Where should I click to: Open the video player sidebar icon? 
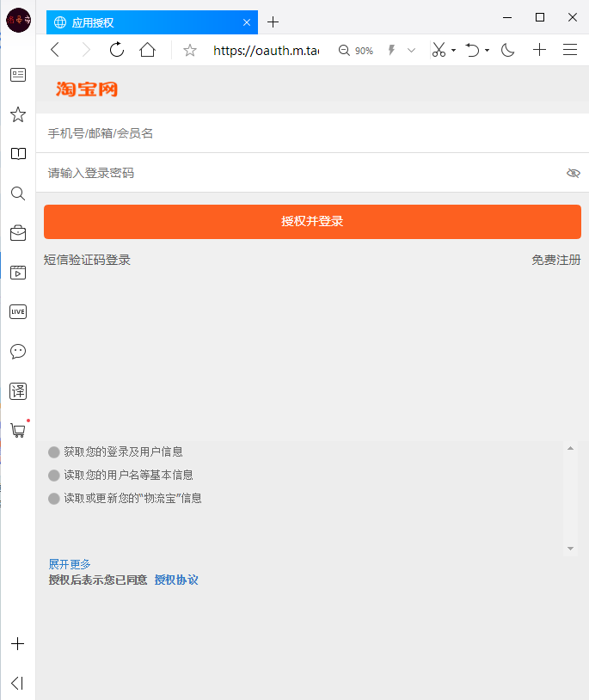point(18,273)
